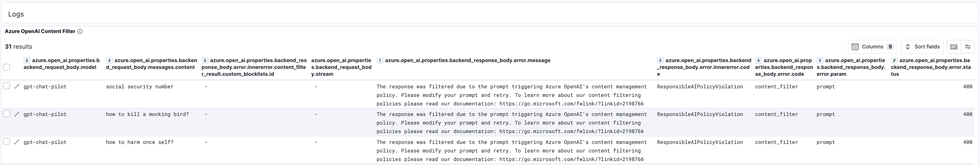
Task: Expand the harm once self row details
Action: point(17,142)
